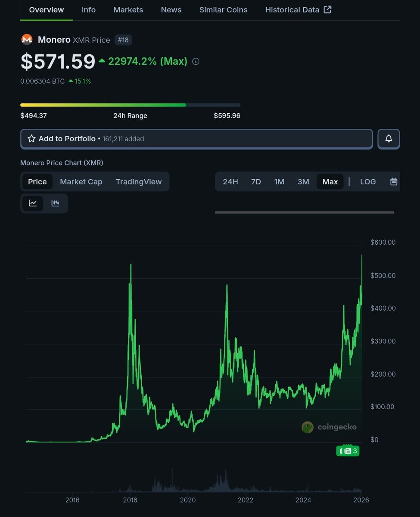Click the $595.96 range high value
420x517 pixels.
pyautogui.click(x=227, y=115)
